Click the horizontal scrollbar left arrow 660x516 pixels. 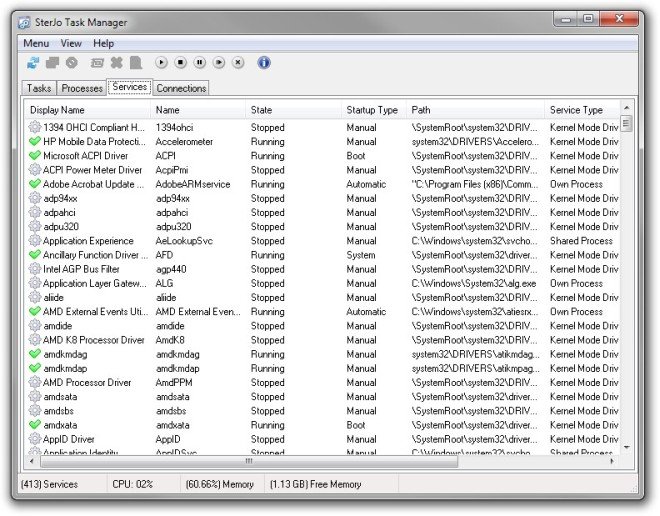pos(32,461)
